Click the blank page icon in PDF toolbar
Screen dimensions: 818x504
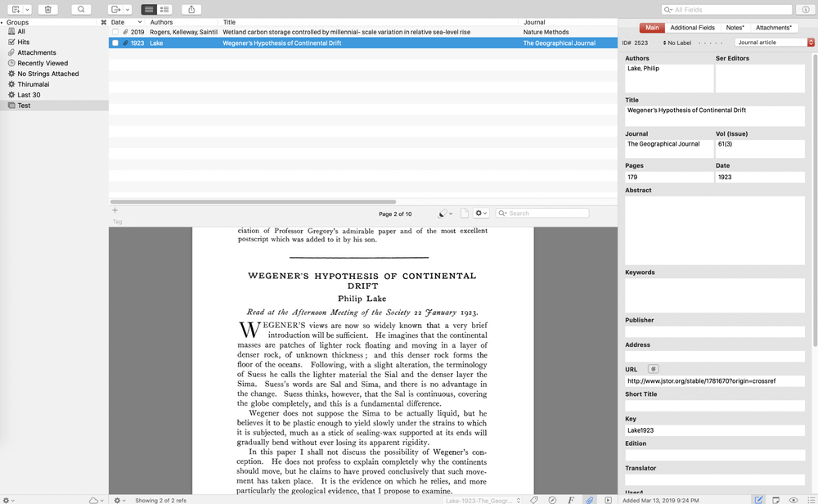[x=465, y=213]
